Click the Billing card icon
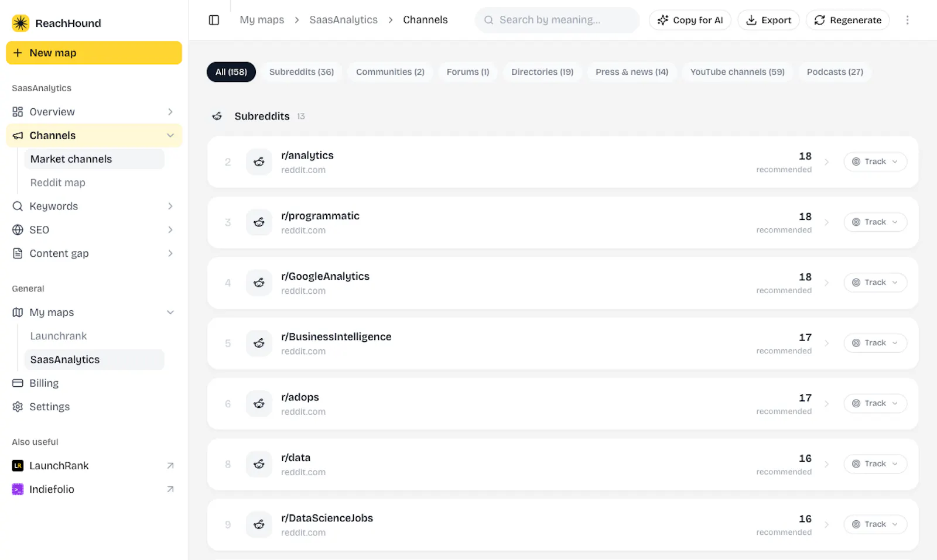The height and width of the screenshot is (560, 937). pyautogui.click(x=18, y=383)
